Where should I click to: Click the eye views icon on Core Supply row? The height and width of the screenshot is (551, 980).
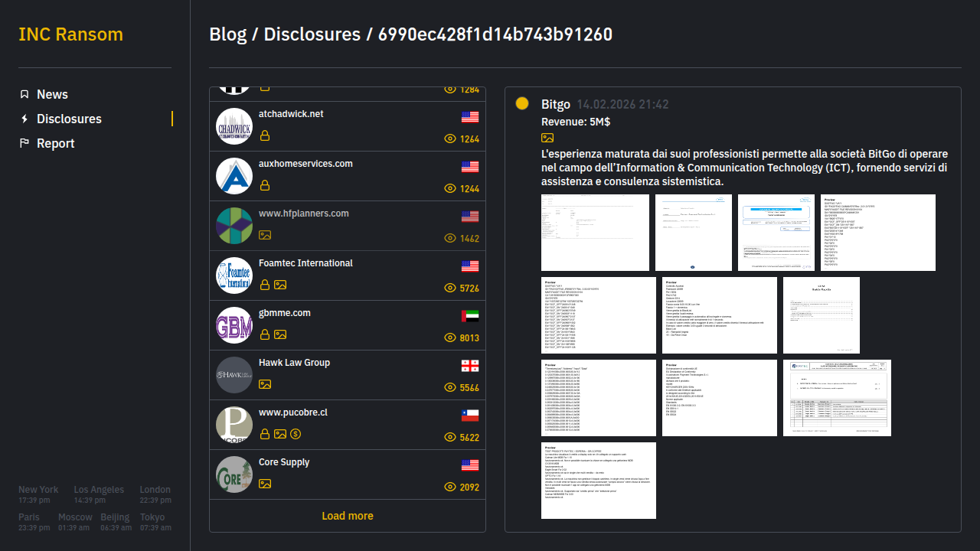450,487
